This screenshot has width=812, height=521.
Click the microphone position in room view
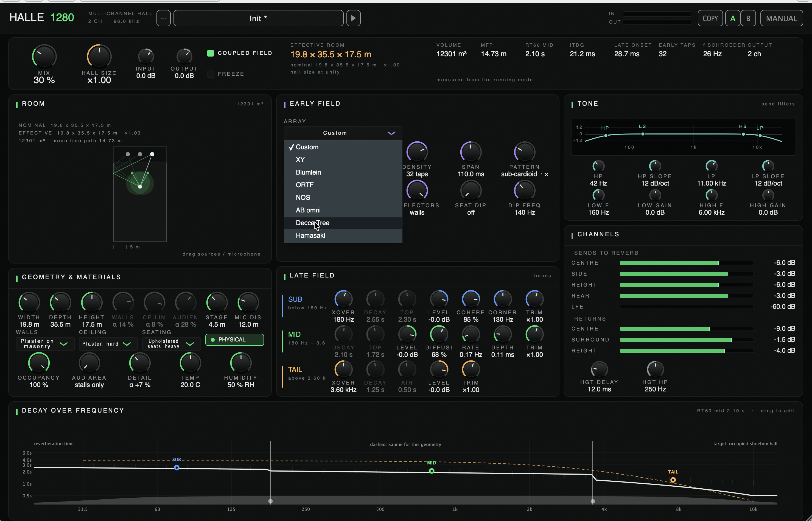[x=140, y=186]
